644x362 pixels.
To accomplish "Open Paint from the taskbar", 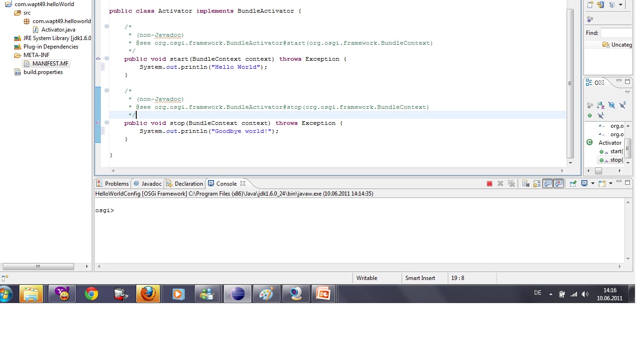I will (266, 294).
